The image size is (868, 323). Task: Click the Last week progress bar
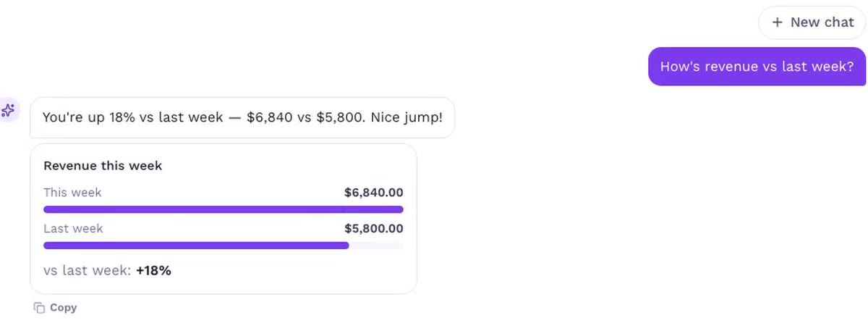224,246
